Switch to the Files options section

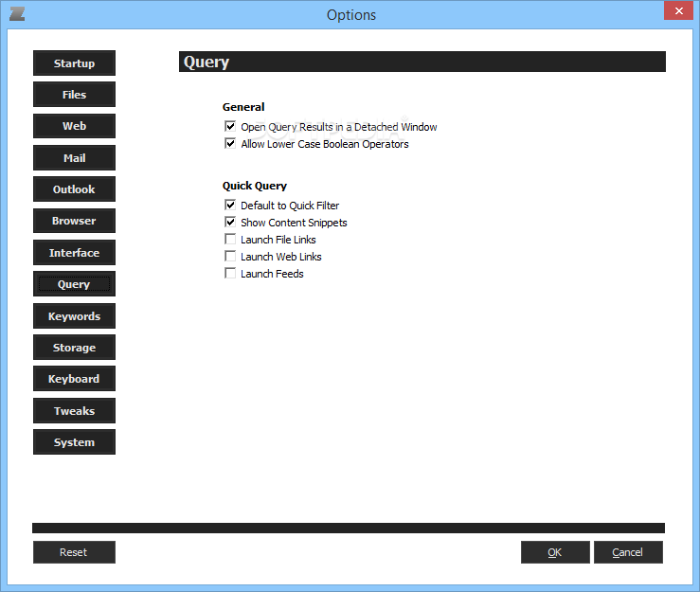click(x=74, y=94)
